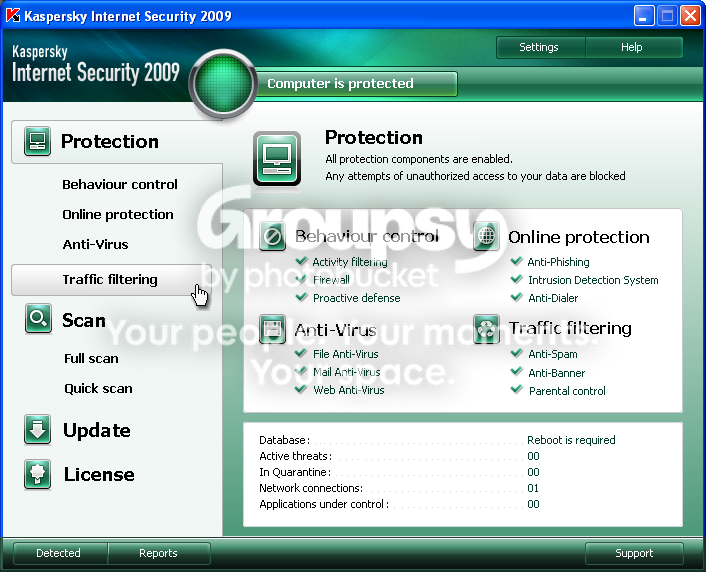The height and width of the screenshot is (572, 706).
Task: Open the Protection section in sidebar
Action: click(x=117, y=142)
